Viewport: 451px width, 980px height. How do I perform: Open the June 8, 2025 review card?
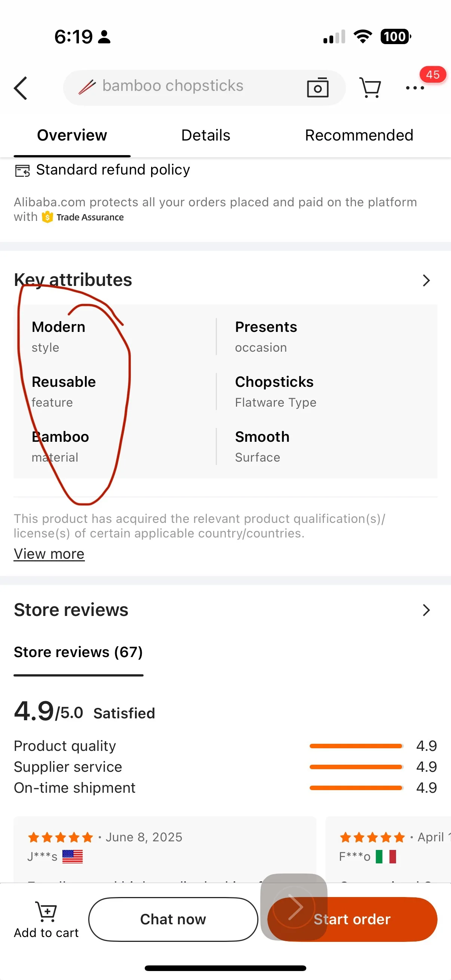point(165,848)
